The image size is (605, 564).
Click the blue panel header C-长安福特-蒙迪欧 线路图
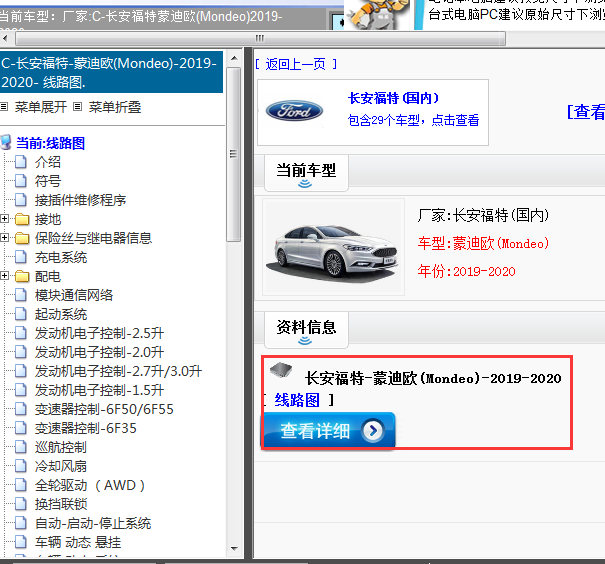(x=112, y=72)
